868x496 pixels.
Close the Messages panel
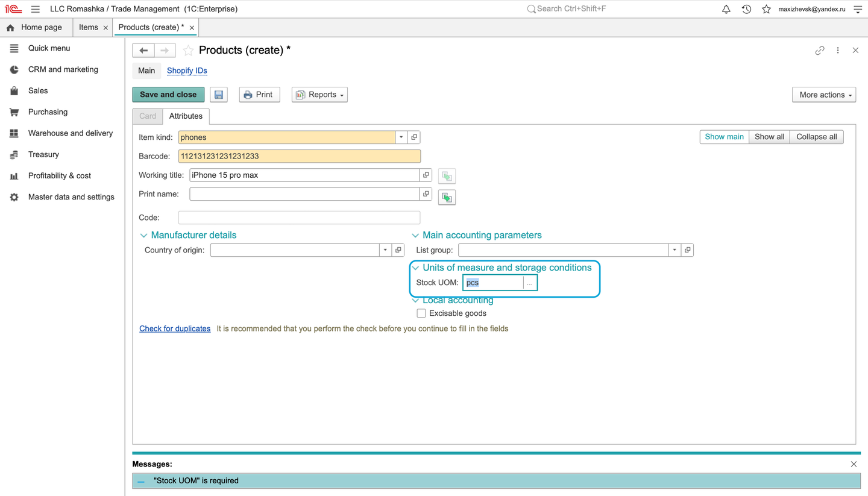[854, 464]
